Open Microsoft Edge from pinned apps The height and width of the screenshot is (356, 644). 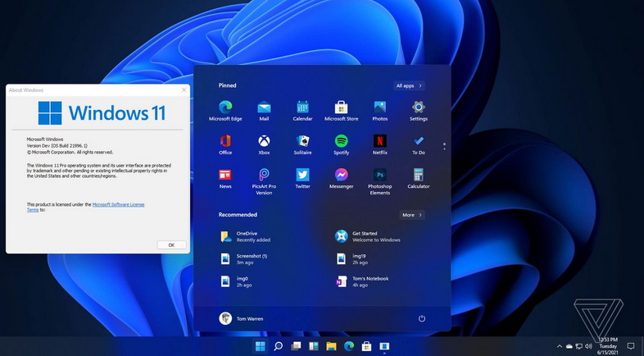click(x=225, y=107)
